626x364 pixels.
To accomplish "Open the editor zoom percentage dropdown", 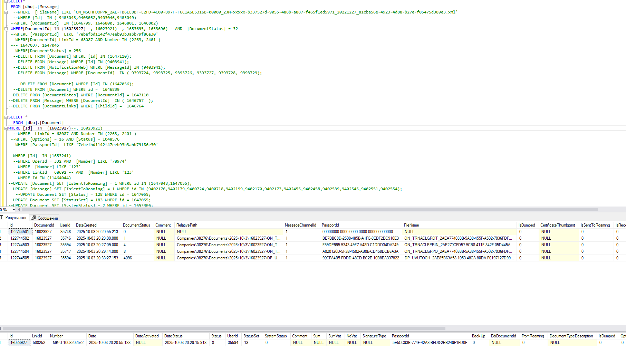I will coord(14,210).
